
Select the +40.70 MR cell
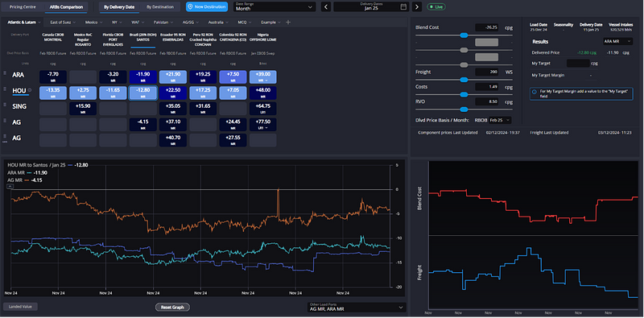[x=173, y=140]
